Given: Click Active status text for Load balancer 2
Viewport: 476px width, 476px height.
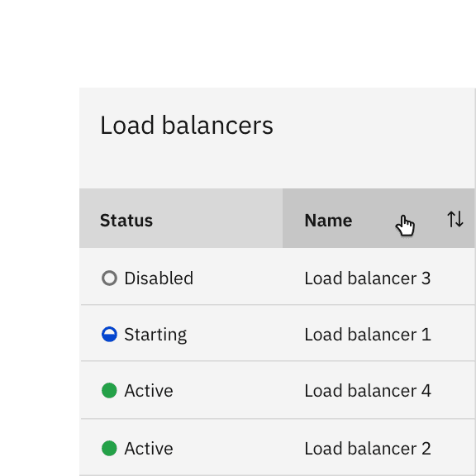Looking at the screenshot, I should [149, 449].
